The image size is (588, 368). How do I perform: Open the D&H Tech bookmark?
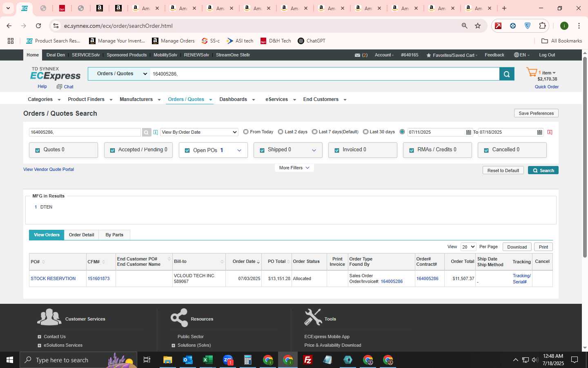tap(276, 41)
